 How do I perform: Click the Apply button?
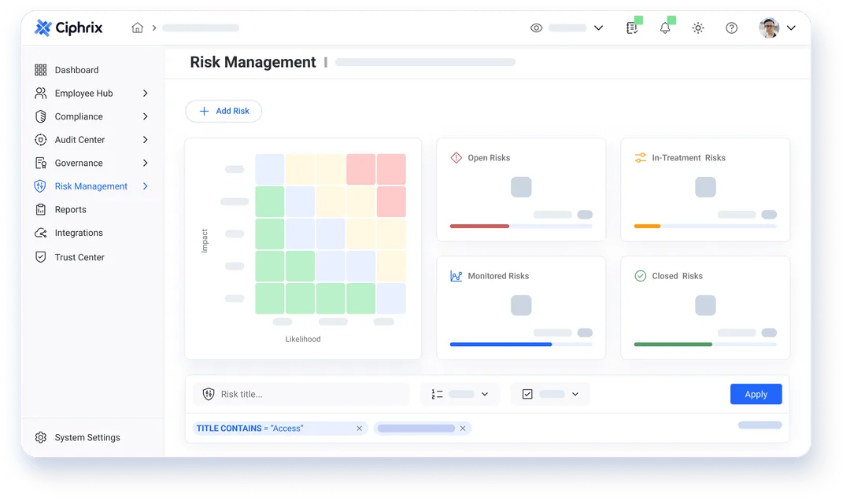(x=756, y=394)
